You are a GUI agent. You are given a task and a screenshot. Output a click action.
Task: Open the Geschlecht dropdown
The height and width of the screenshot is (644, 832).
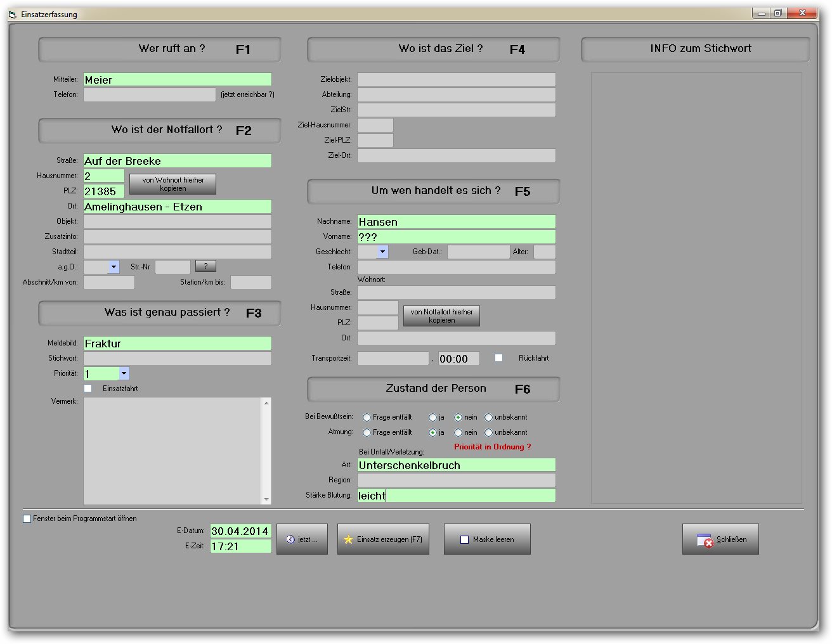[x=382, y=252]
